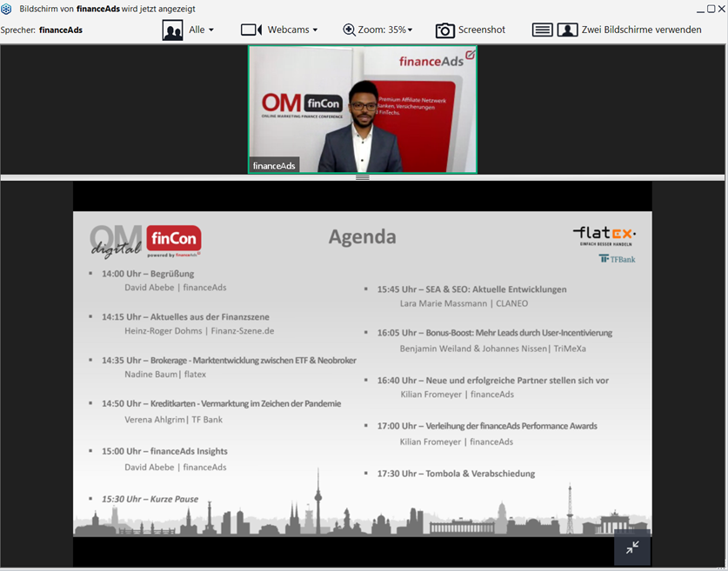This screenshot has width=728, height=571.
Task: Click the Agenda slide title
Action: [x=363, y=236]
